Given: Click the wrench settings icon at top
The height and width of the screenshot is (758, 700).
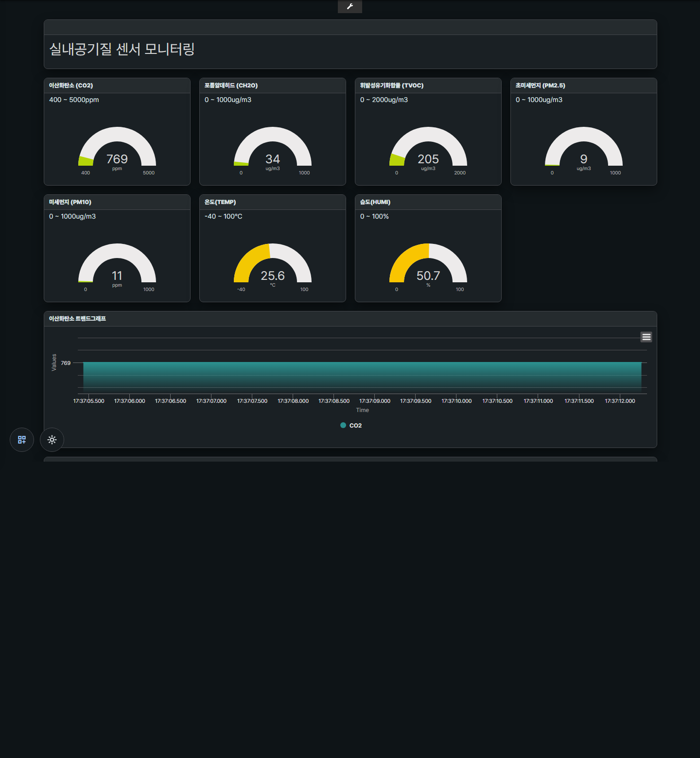Looking at the screenshot, I should 350,6.
